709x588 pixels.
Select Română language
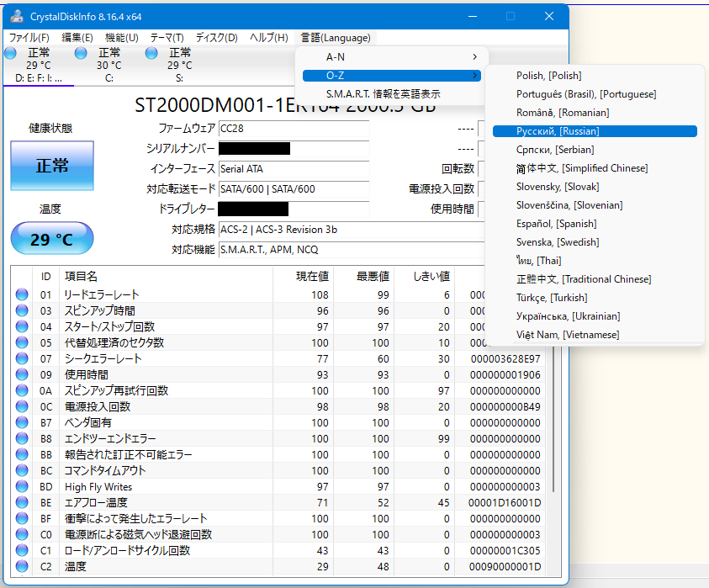595,113
